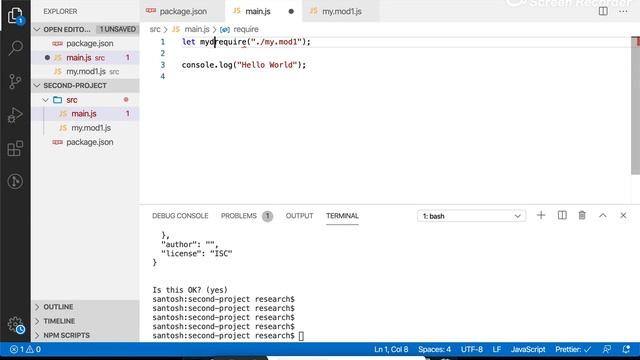Viewport: 640px width, 360px height.
Task: Open my.mod1.js under src folder
Action: (x=85, y=128)
